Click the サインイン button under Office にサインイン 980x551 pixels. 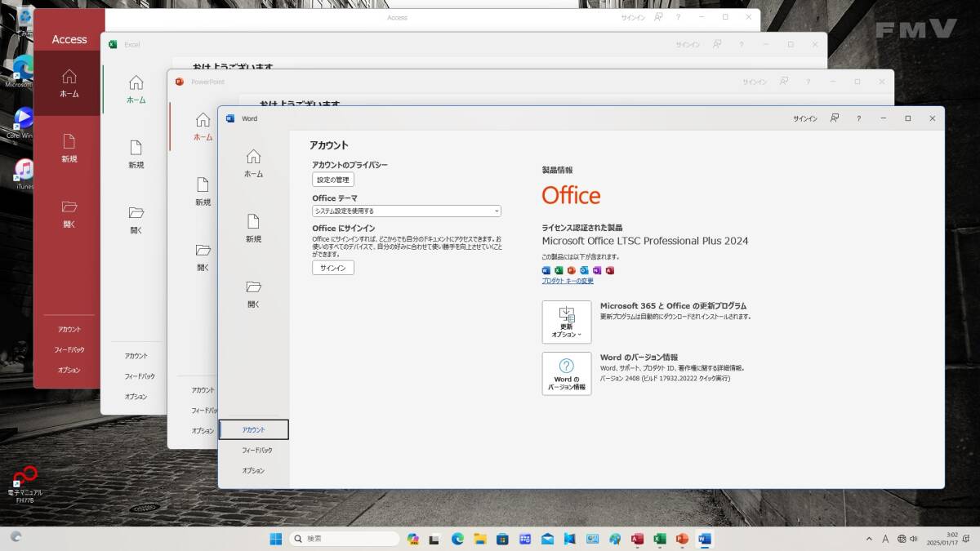click(x=333, y=268)
